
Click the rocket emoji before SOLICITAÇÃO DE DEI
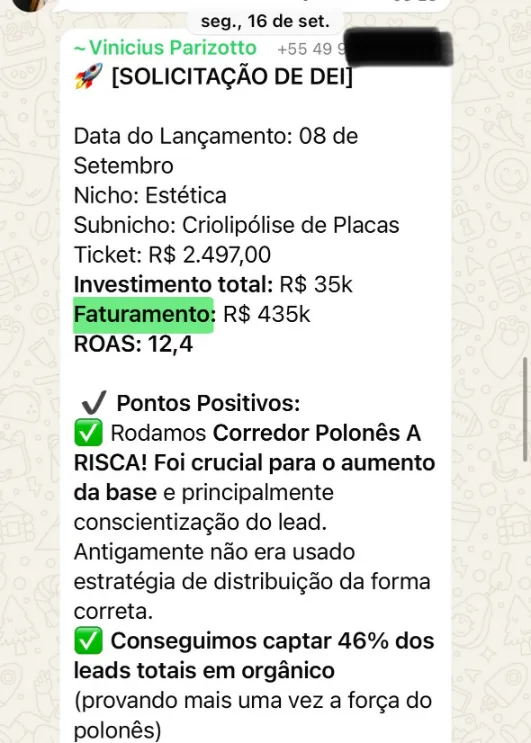89,76
